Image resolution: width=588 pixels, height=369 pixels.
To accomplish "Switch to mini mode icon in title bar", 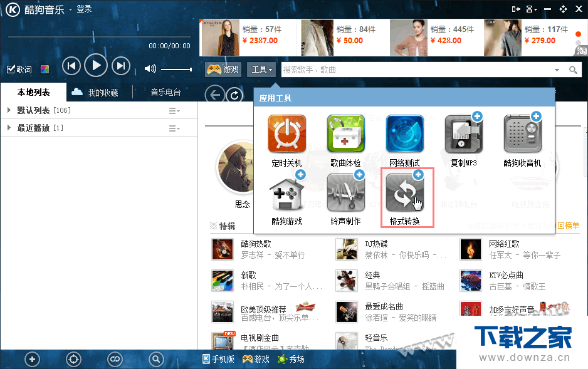I will [516, 9].
